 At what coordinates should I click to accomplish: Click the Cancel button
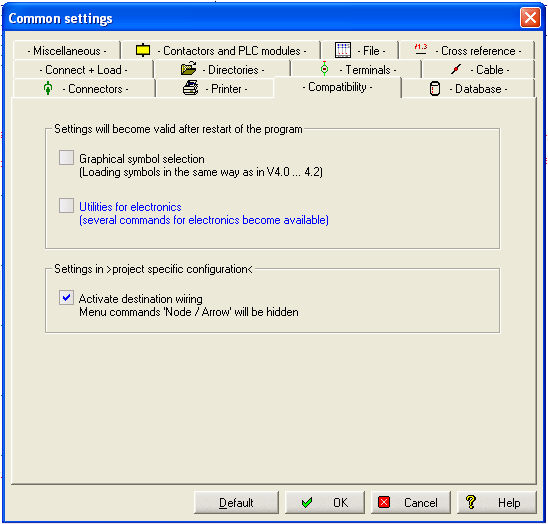click(x=411, y=503)
